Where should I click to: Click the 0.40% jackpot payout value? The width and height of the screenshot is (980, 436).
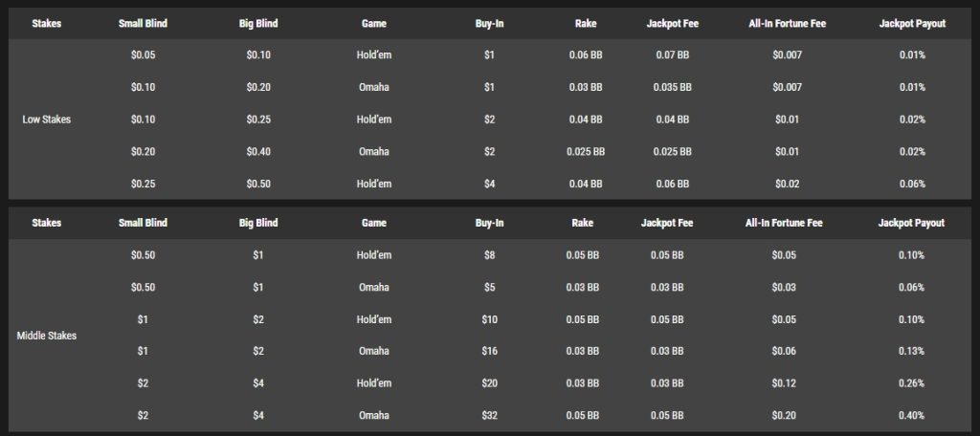click(911, 416)
